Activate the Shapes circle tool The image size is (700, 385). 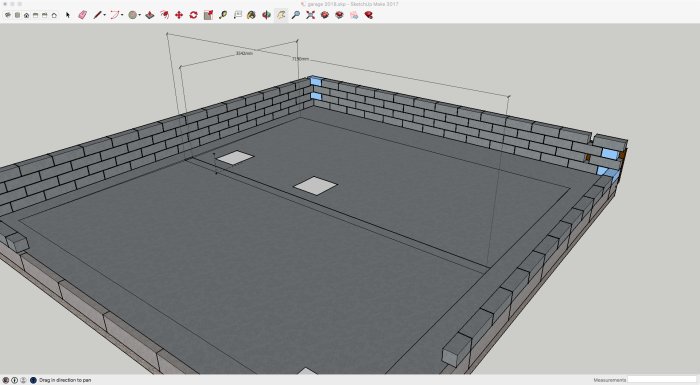pyautogui.click(x=132, y=15)
